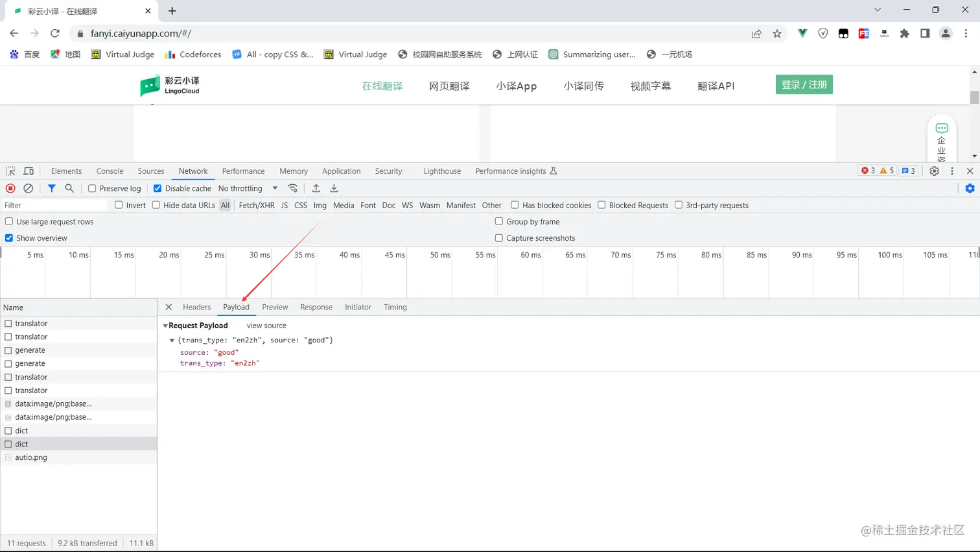Open the Preview tab
The height and width of the screenshot is (552, 980).
[x=275, y=307]
